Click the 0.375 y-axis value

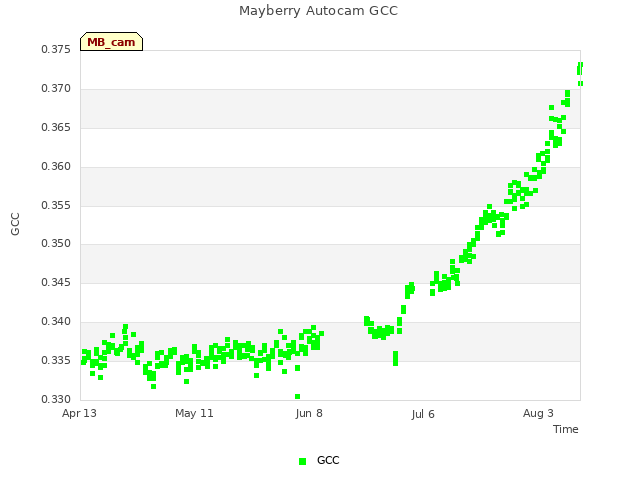click(x=56, y=49)
